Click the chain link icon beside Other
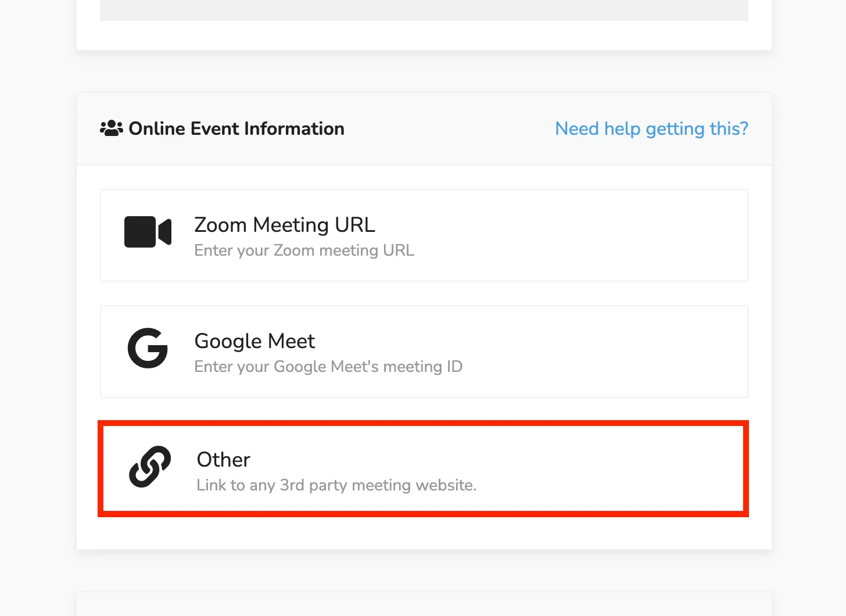The height and width of the screenshot is (616, 846). (150, 467)
